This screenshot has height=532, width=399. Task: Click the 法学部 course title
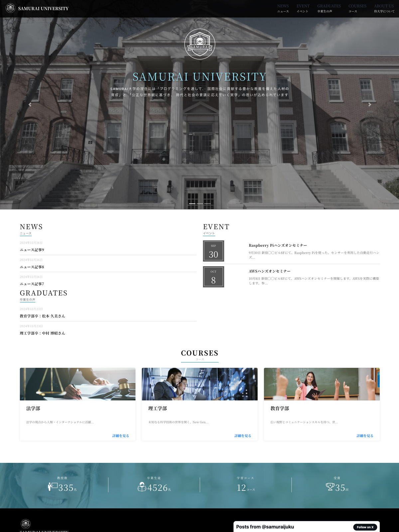pos(33,408)
